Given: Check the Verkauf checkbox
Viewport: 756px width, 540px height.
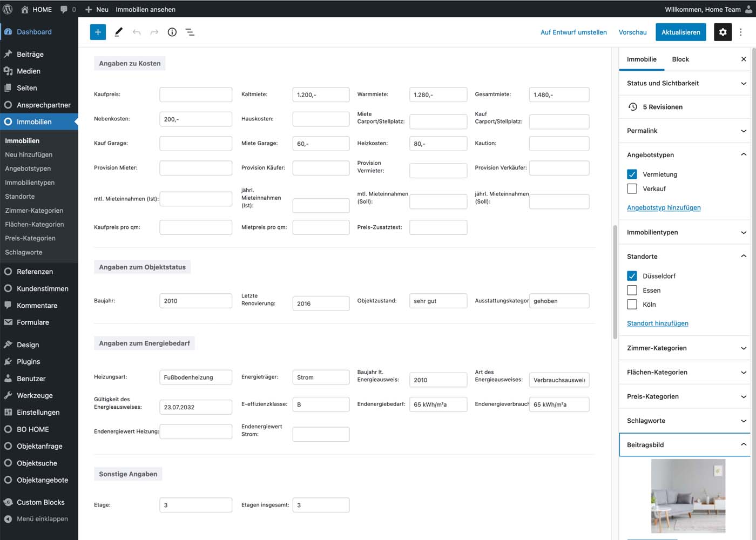Looking at the screenshot, I should point(632,188).
